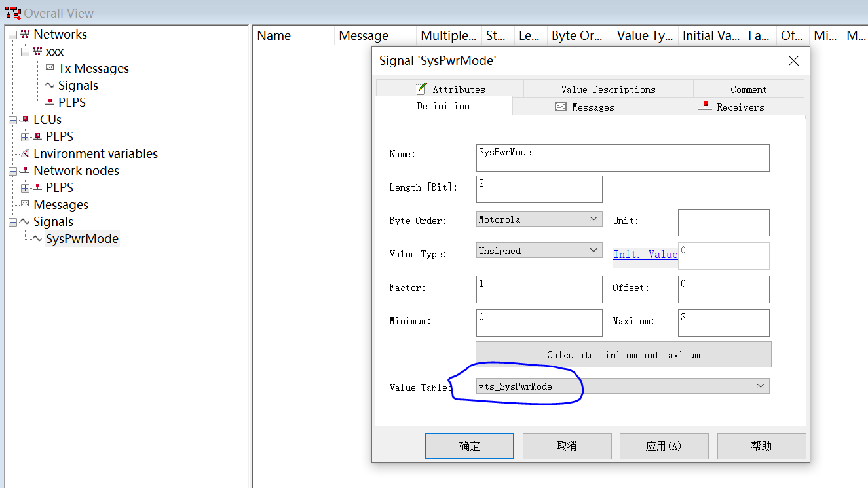The height and width of the screenshot is (488, 868).
Task: Click the flag icon on the Receivers tab
Action: point(706,105)
